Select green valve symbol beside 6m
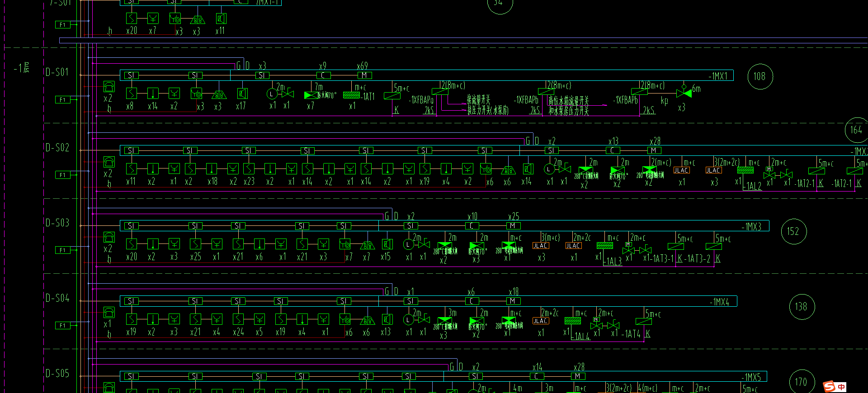 click(x=684, y=93)
